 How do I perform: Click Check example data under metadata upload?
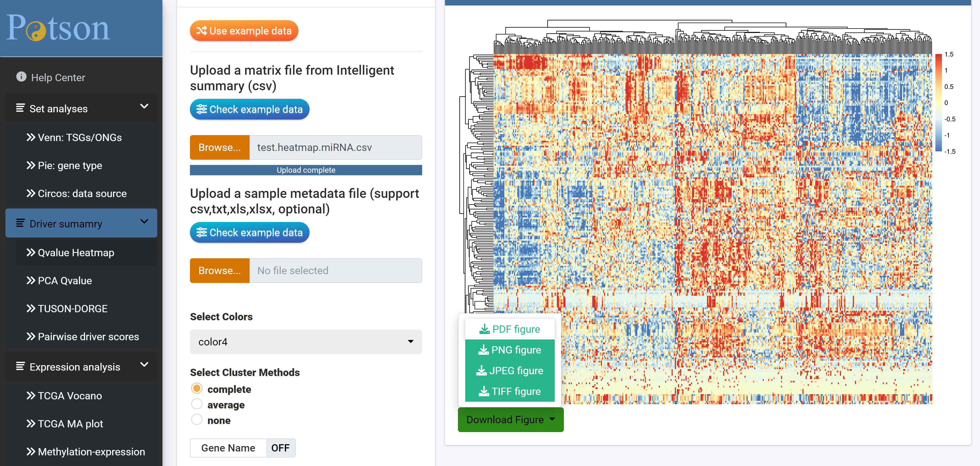(250, 232)
